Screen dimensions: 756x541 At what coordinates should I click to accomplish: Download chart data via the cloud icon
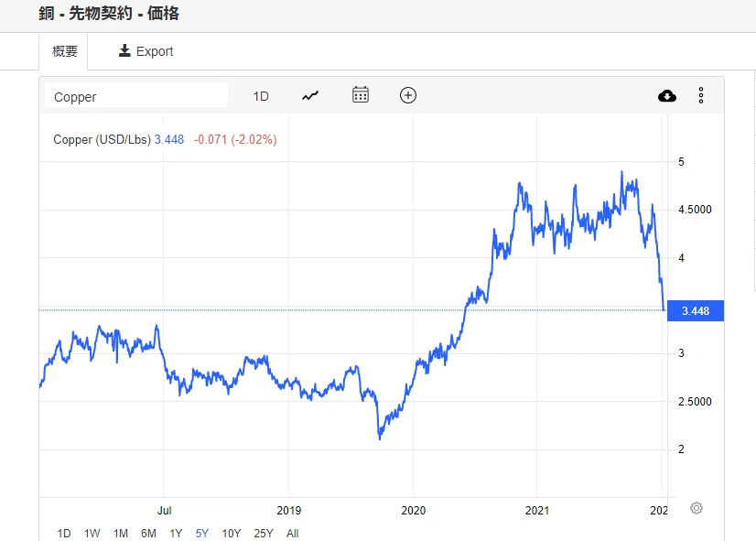click(x=667, y=96)
